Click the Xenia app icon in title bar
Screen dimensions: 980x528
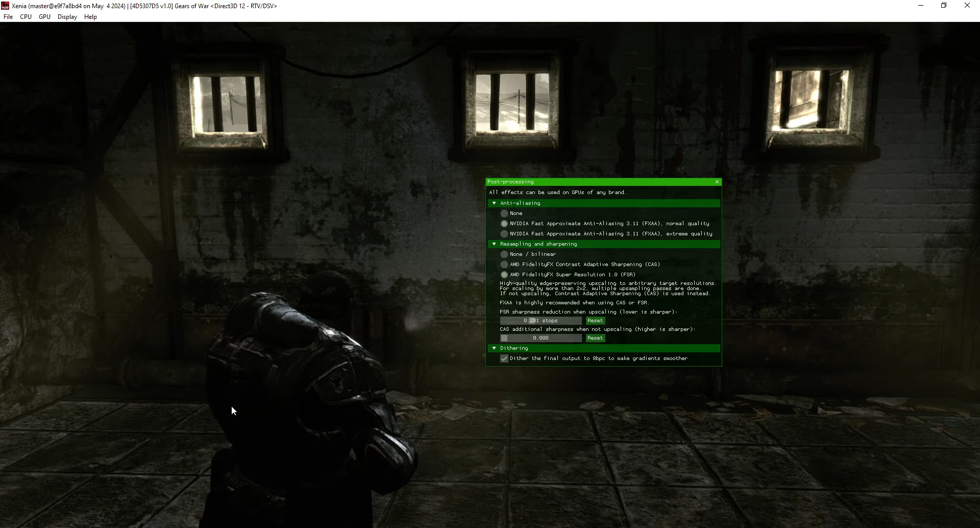(x=5, y=6)
